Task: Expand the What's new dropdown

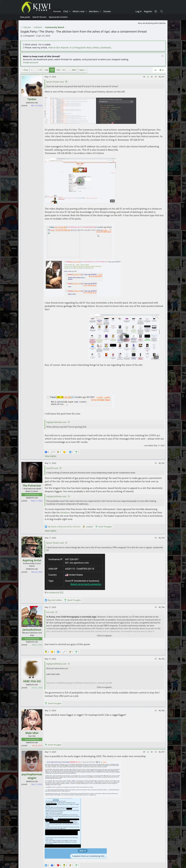Action: 86,11
